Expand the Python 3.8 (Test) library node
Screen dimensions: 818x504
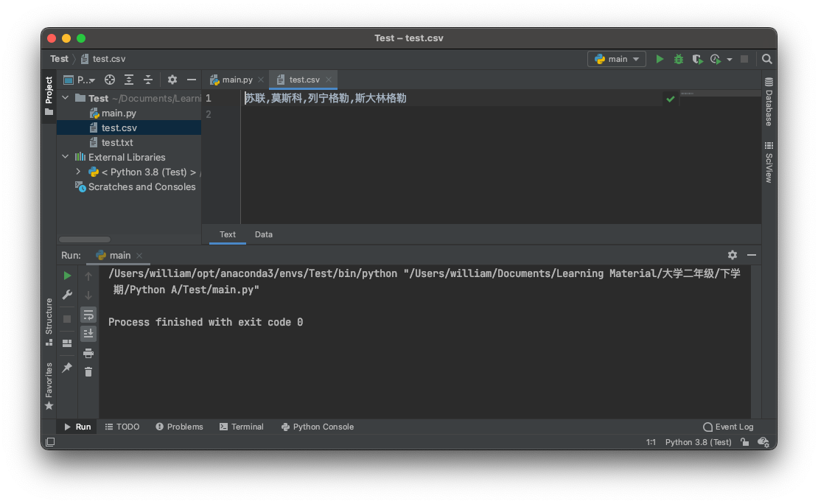tap(78, 172)
